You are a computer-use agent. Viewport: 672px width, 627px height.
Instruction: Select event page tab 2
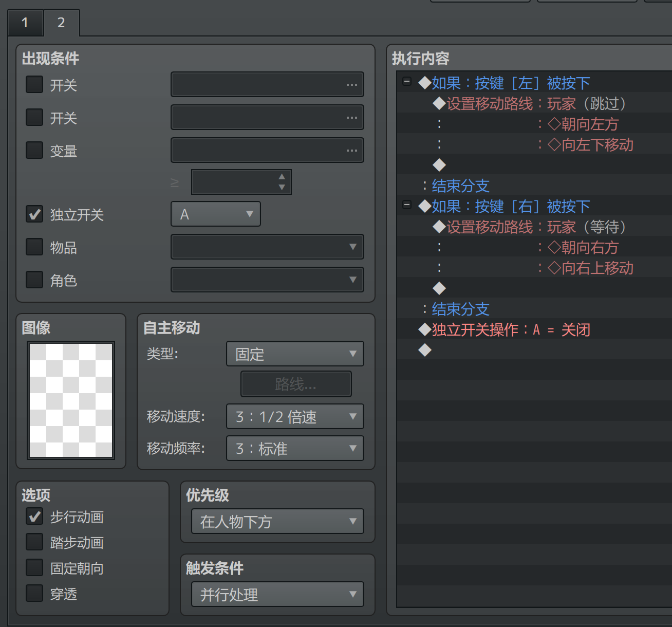(61, 23)
